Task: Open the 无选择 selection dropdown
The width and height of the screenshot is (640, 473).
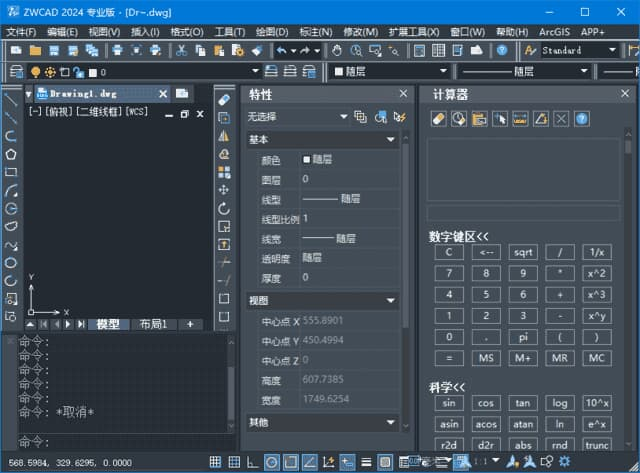Action: tap(343, 117)
